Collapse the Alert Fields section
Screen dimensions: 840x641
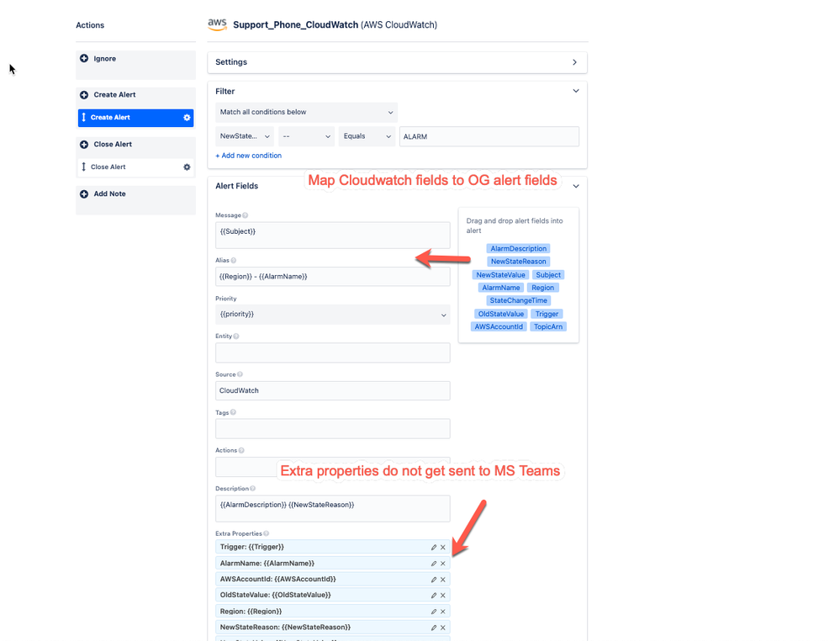(x=576, y=186)
